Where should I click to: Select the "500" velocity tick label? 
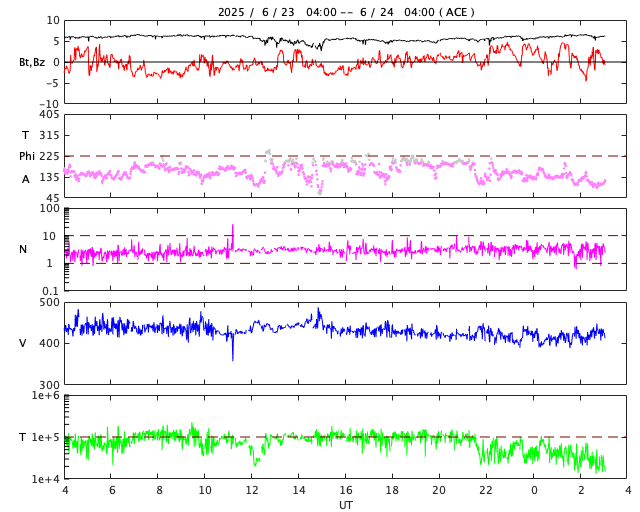click(49, 303)
